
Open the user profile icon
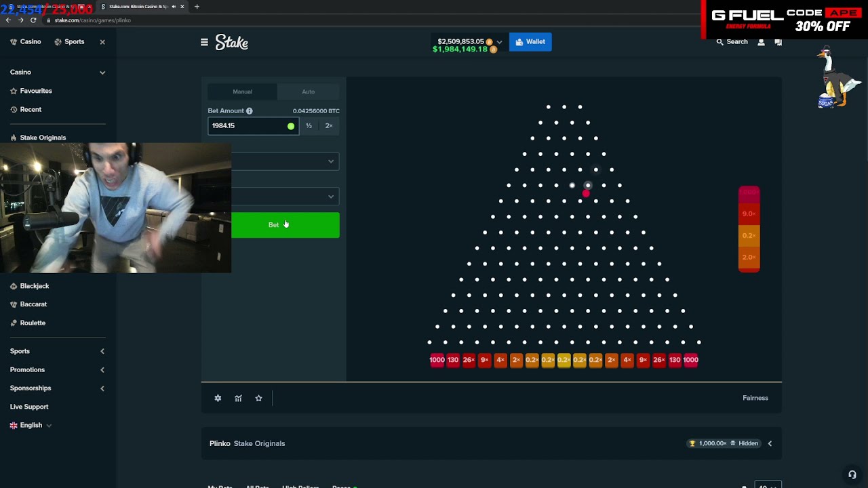pyautogui.click(x=761, y=42)
